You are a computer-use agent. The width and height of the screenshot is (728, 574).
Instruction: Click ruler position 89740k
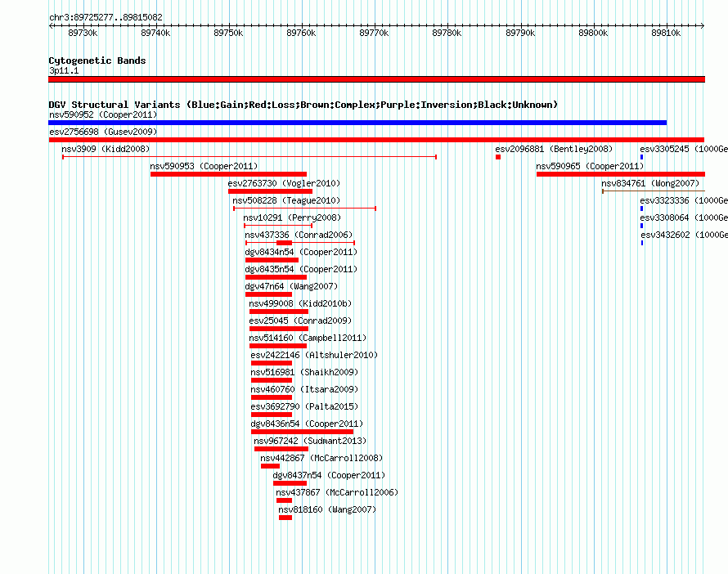tap(155, 33)
